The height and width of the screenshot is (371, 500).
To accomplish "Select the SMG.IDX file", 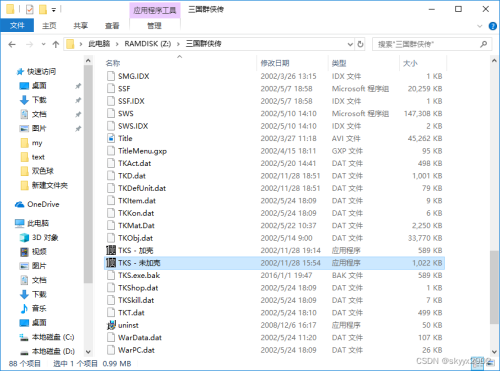I will (133, 76).
